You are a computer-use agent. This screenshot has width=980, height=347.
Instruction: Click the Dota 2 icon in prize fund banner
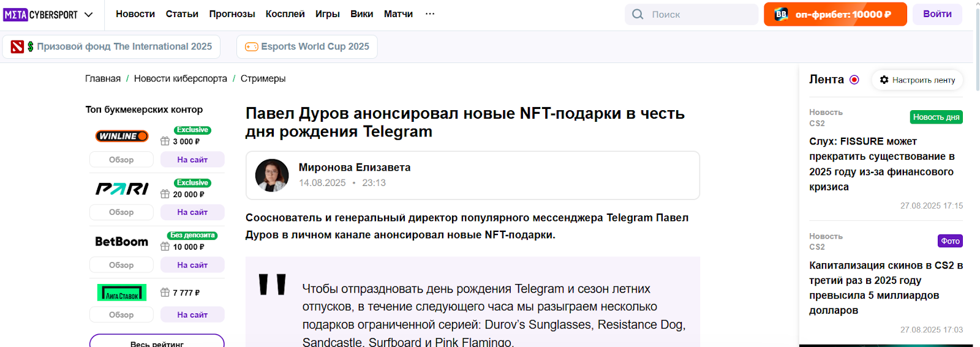pos(17,47)
